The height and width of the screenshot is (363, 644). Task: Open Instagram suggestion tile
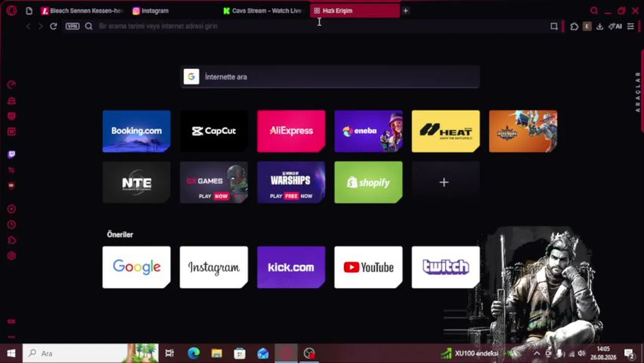click(x=214, y=267)
